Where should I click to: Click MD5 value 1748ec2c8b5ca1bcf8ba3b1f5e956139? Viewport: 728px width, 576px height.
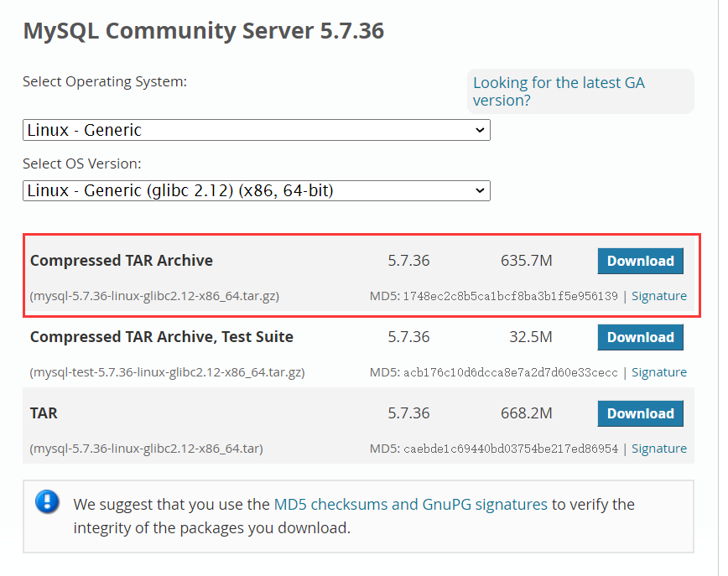point(510,296)
